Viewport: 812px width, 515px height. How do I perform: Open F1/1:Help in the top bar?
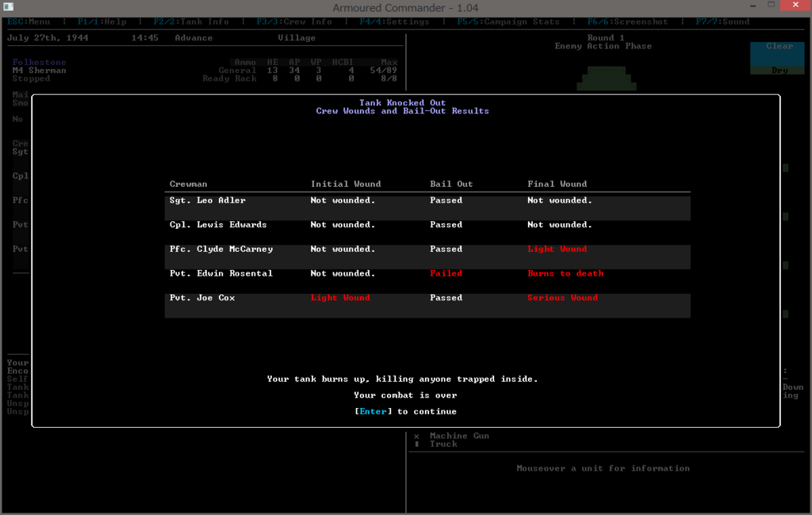pyautogui.click(x=102, y=21)
